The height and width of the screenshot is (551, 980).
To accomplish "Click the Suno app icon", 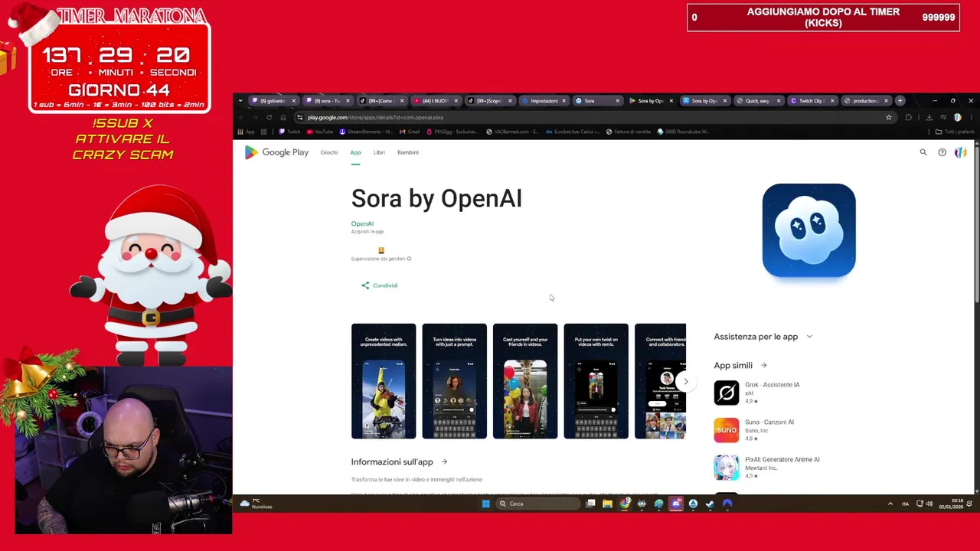I will (x=727, y=430).
